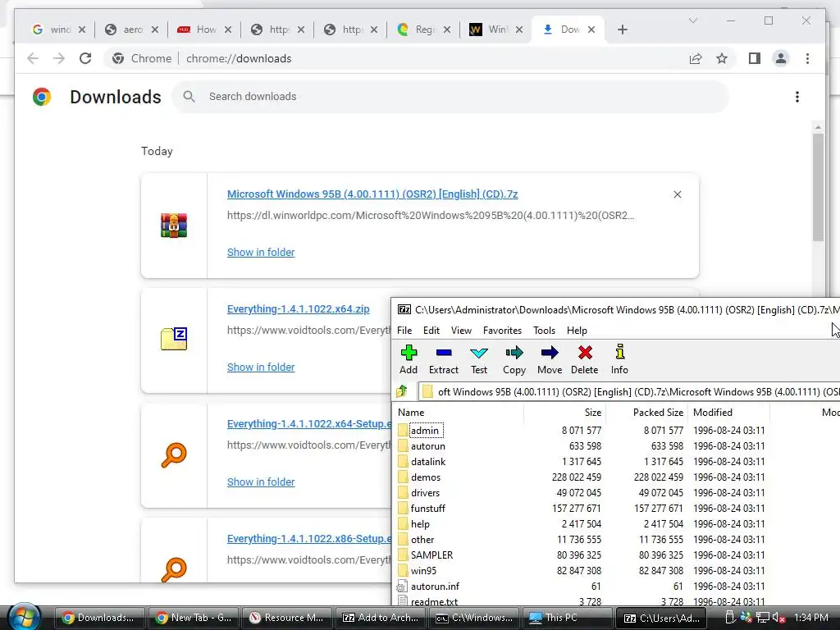Switch to Resource Monitor in taskbar
Viewport: 840px width, 630px height.
[x=287, y=618]
